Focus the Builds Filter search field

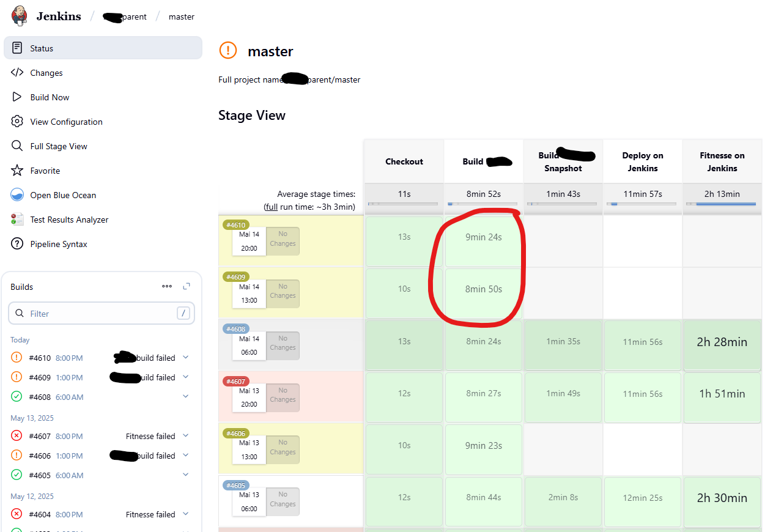[x=101, y=314]
